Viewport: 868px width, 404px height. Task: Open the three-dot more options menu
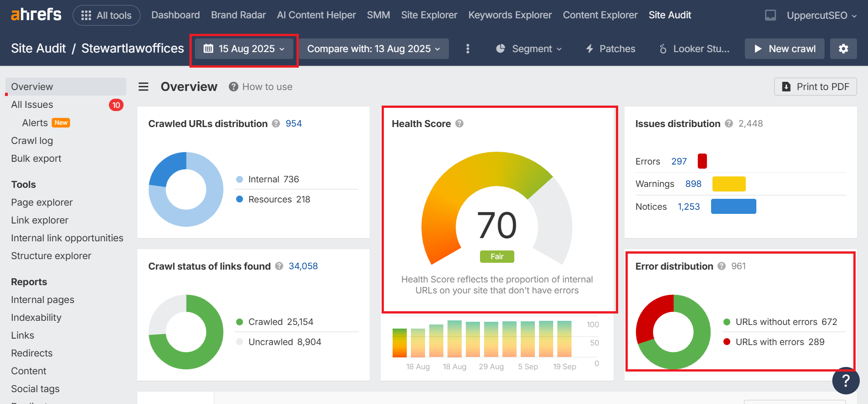pos(467,48)
